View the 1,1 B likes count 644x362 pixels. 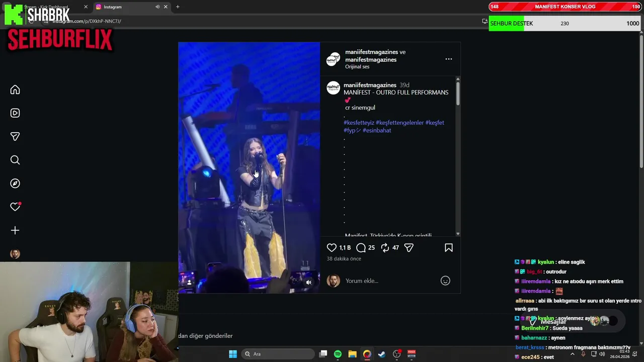coord(345,248)
